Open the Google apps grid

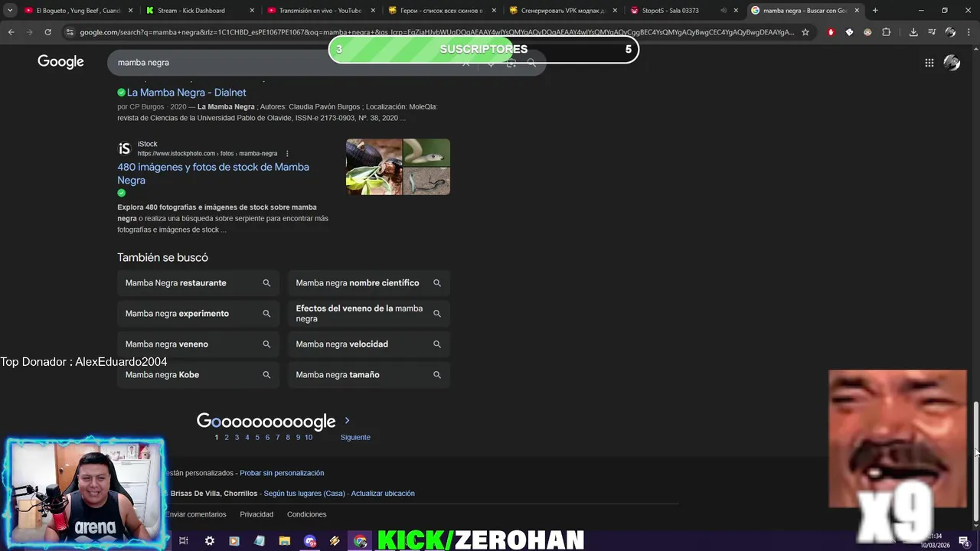coord(929,63)
